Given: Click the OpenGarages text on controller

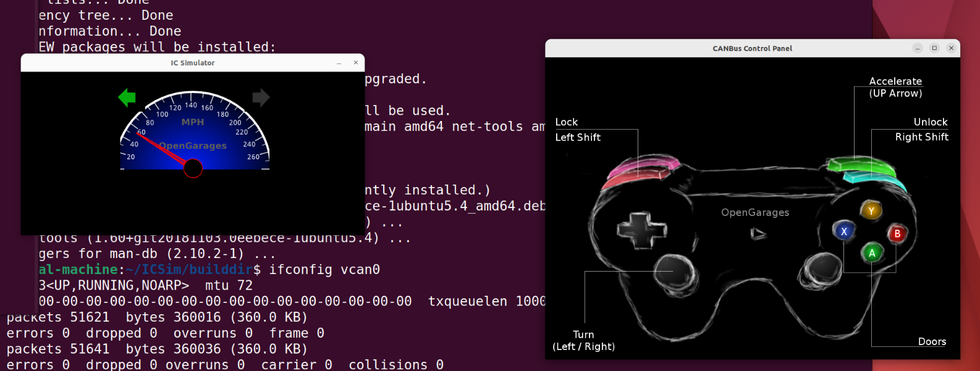Looking at the screenshot, I should [755, 212].
